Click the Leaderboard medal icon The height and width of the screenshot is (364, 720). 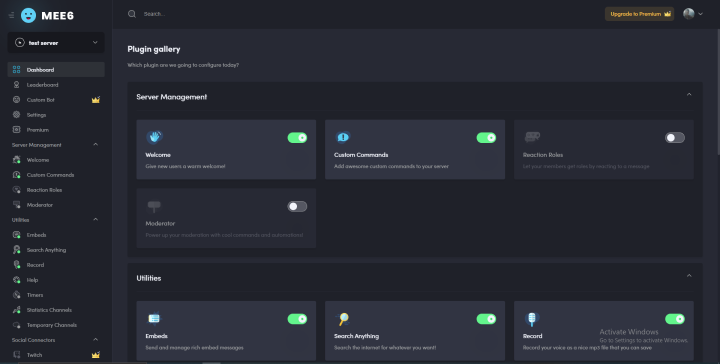click(x=17, y=84)
